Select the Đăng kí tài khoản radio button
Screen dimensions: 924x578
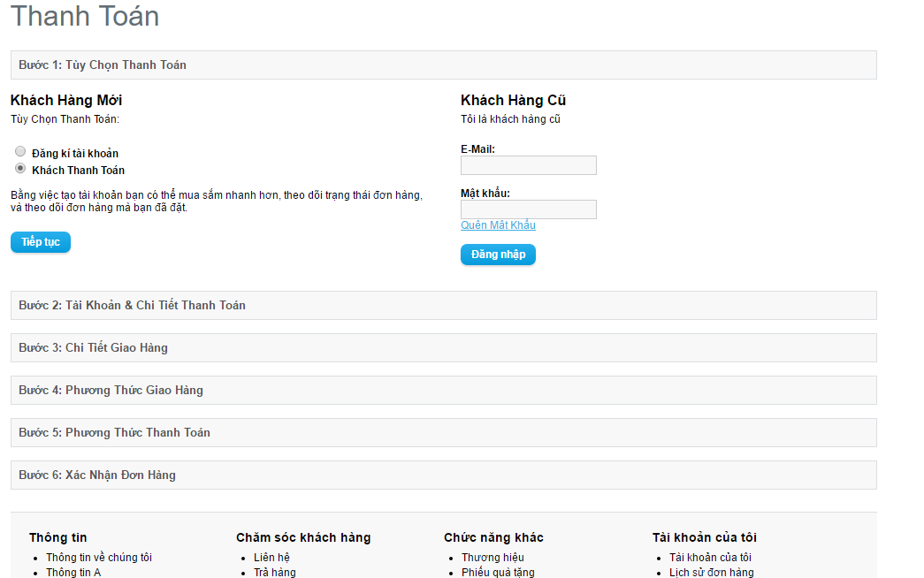[20, 152]
